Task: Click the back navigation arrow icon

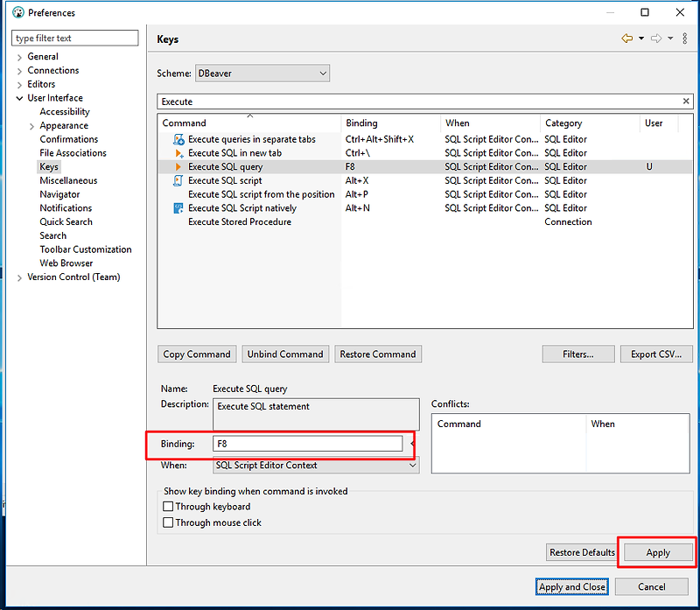Action: (626, 39)
